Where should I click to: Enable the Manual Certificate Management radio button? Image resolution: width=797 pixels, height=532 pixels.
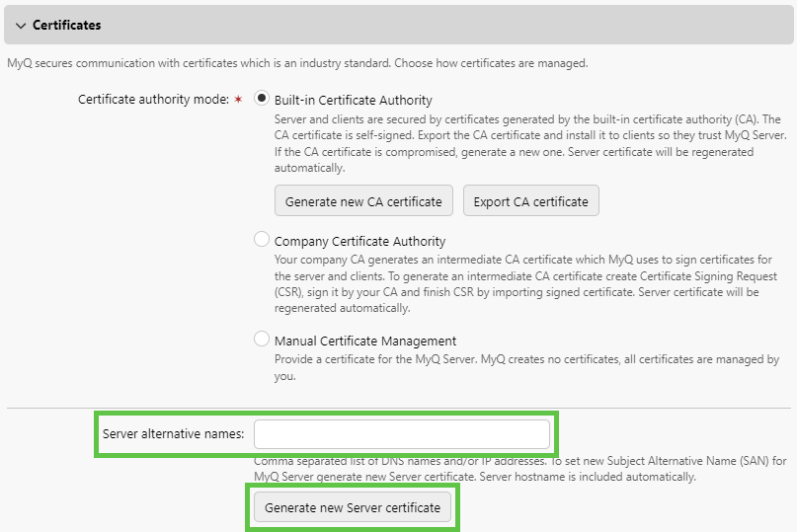tap(262, 339)
